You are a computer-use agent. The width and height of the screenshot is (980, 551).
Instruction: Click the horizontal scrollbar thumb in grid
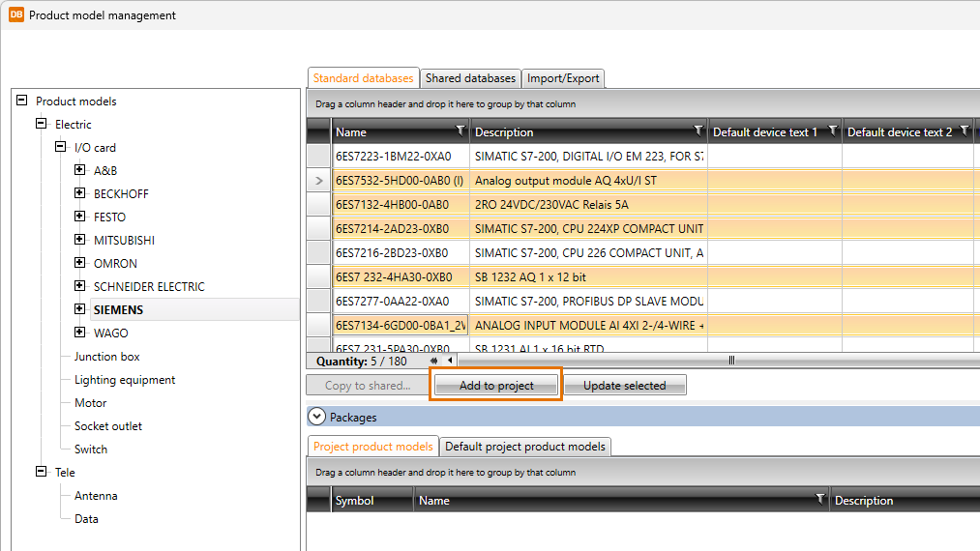731,361
